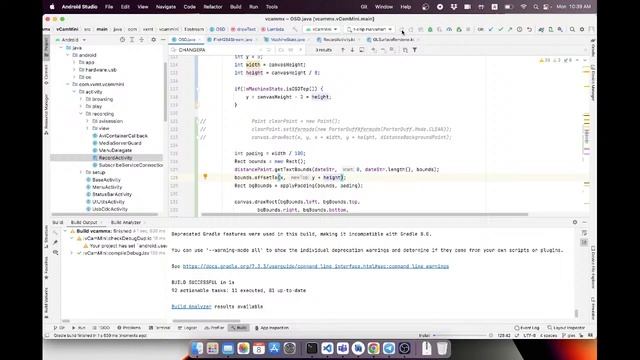Open the device selector dropdown
The height and width of the screenshot is (360, 640).
pyautogui.click(x=369, y=29)
